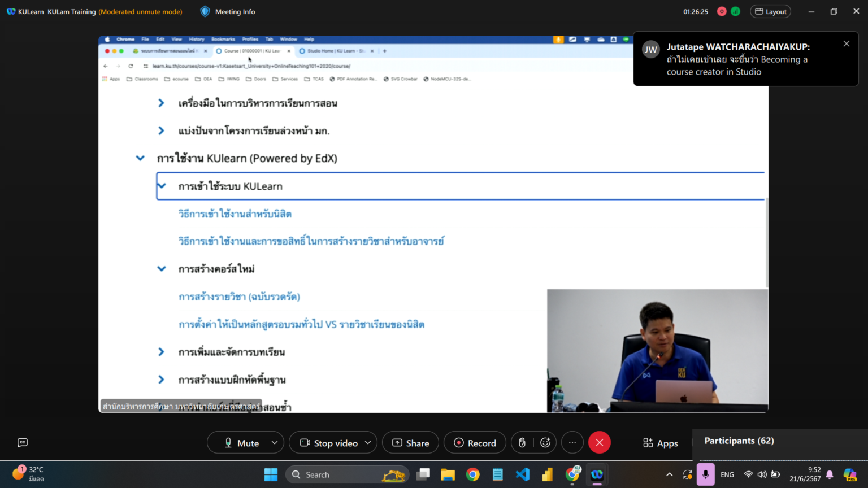Show closed captions
This screenshot has height=488, width=868.
tap(22, 442)
